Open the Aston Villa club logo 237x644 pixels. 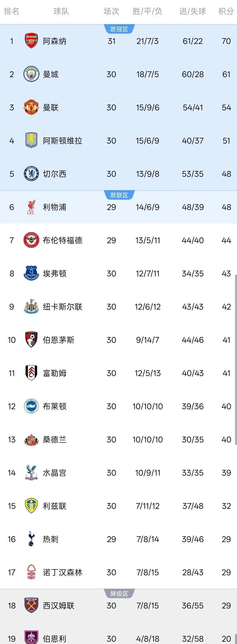click(31, 141)
